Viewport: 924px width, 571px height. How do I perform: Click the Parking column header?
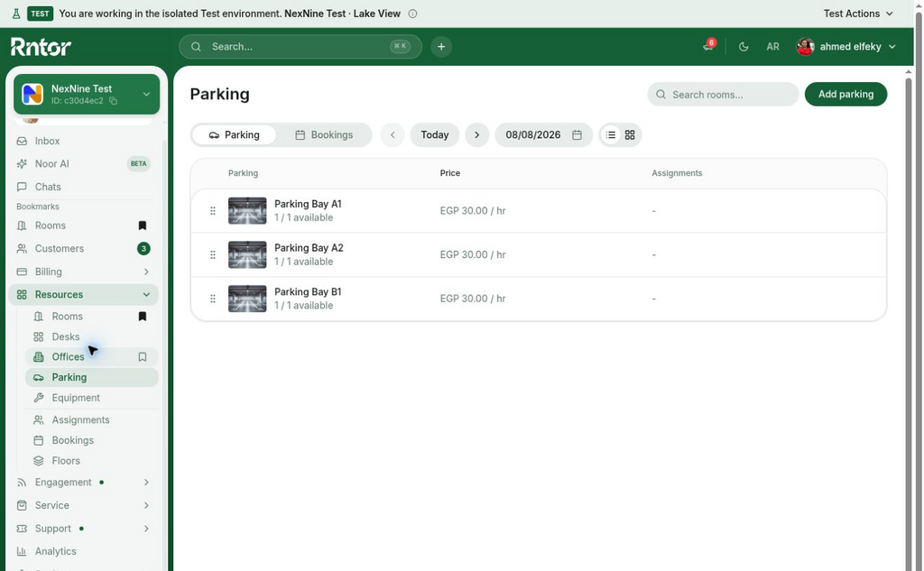coord(243,173)
